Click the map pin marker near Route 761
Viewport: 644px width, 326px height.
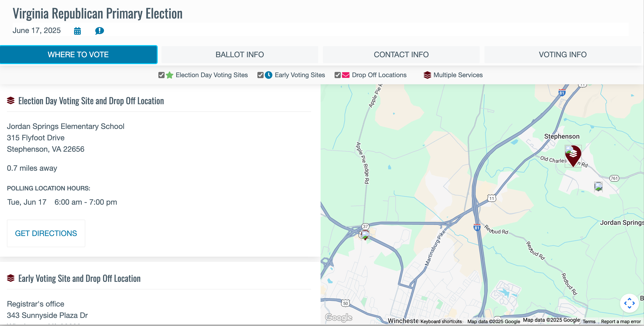point(598,186)
